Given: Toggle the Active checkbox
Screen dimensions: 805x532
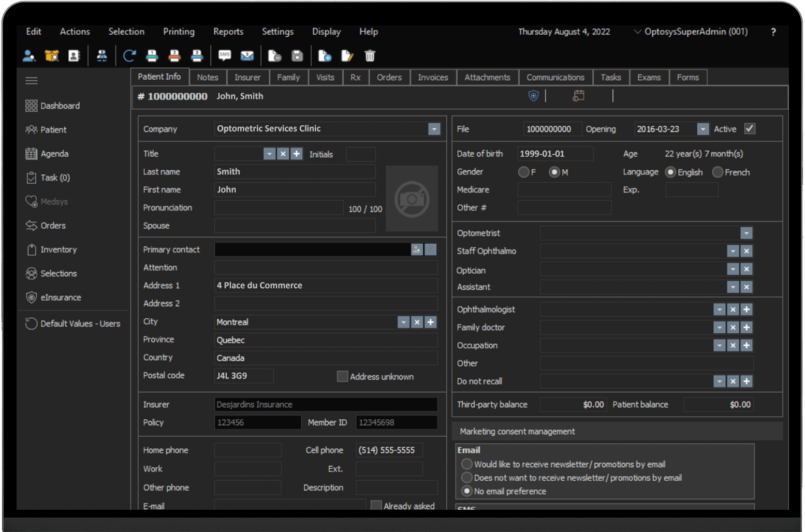Looking at the screenshot, I should tap(750, 129).
